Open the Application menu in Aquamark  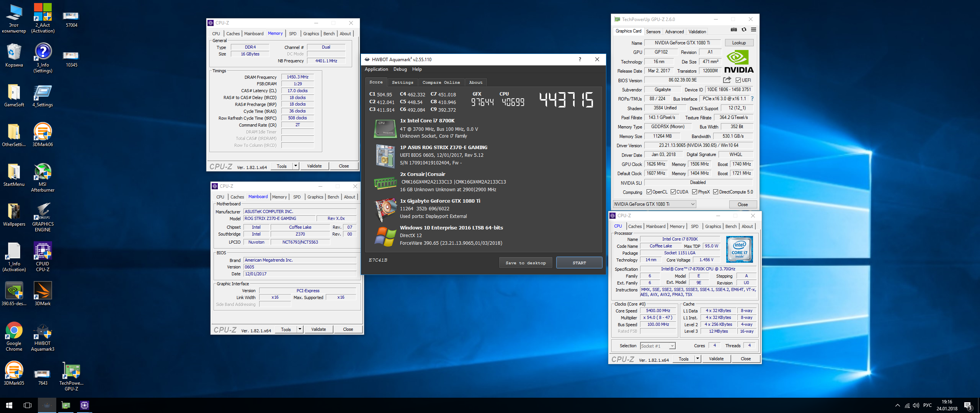coord(376,69)
